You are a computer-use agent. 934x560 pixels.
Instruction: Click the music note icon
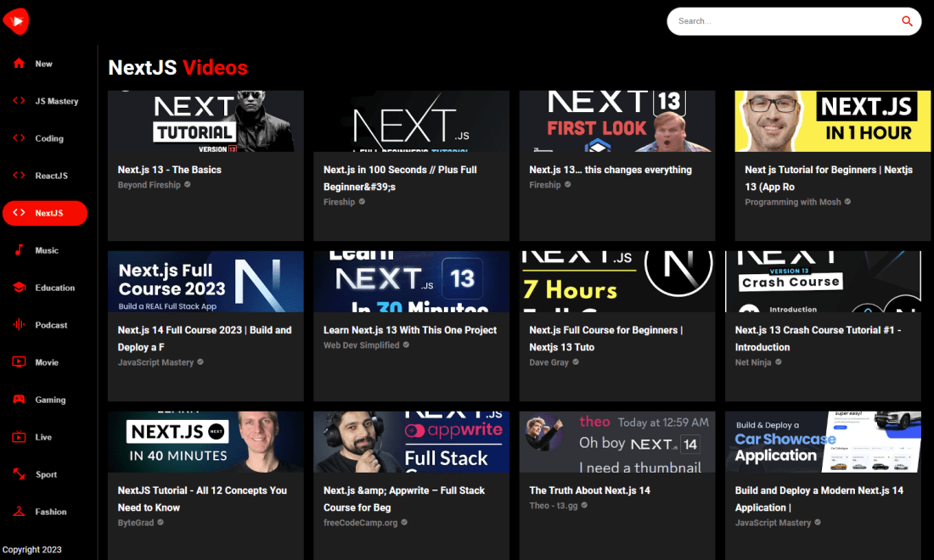pos(19,250)
